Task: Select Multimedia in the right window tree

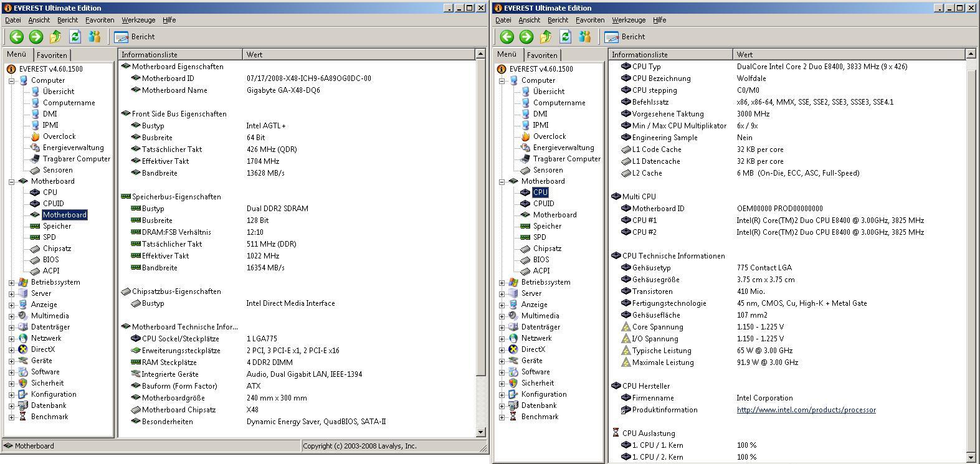Action: coord(540,316)
